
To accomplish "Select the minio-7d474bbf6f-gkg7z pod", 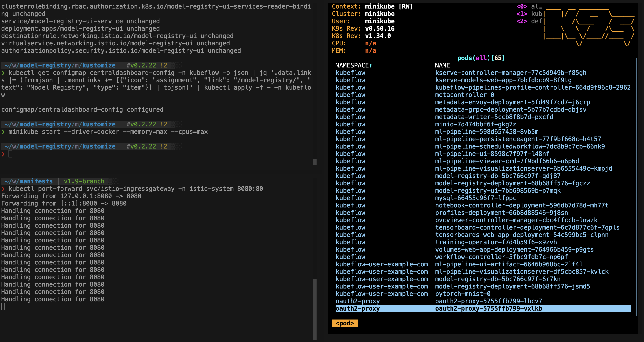I will coord(475,124).
